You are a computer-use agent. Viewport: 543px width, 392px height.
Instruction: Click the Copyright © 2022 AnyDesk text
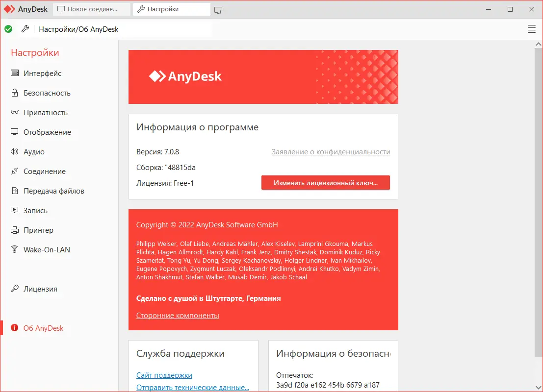click(207, 225)
